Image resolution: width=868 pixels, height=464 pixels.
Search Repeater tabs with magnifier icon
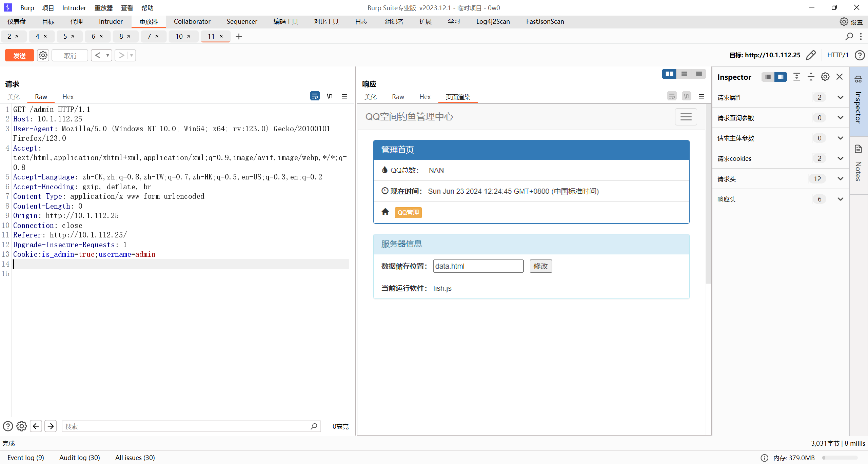[x=849, y=36]
